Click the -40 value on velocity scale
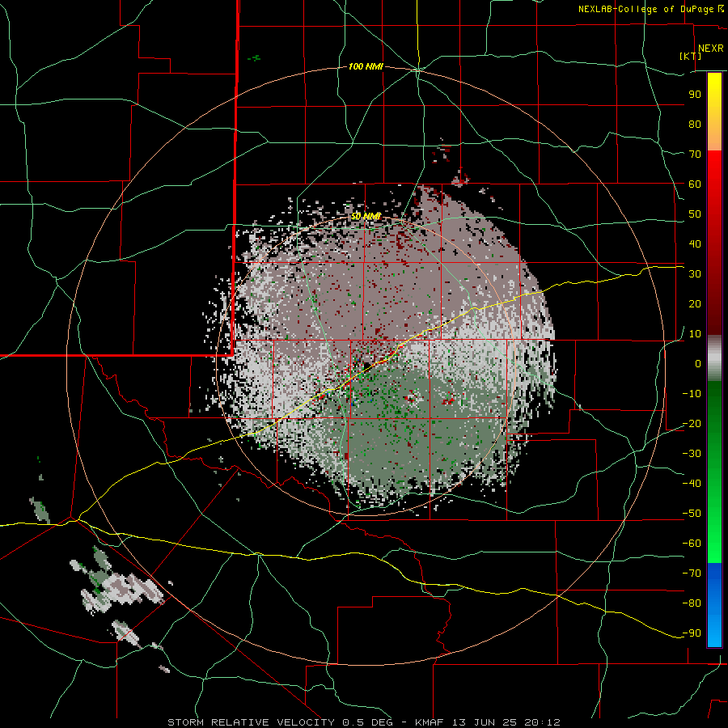728x728 pixels. point(692,484)
